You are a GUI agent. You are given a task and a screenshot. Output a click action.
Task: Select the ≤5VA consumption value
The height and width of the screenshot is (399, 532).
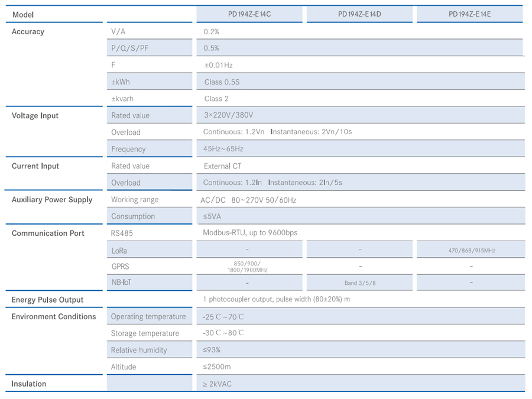(x=212, y=216)
